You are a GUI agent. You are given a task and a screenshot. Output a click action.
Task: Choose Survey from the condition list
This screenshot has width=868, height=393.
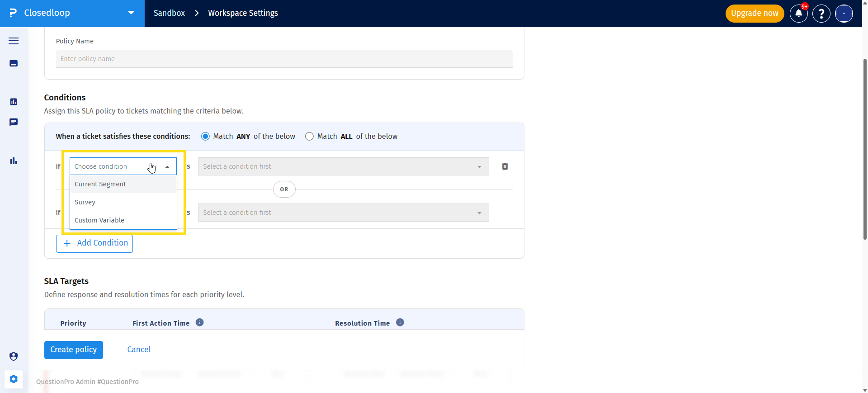coord(123,202)
